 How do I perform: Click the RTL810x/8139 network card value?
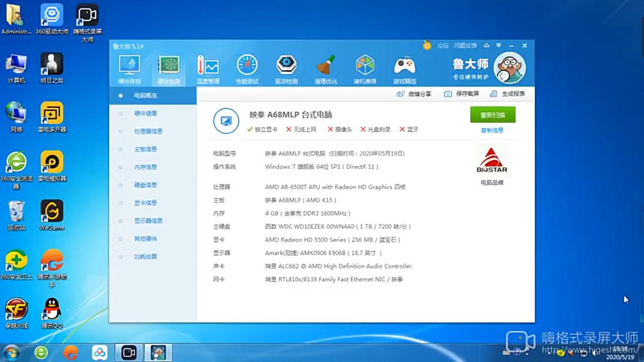pos(334,279)
